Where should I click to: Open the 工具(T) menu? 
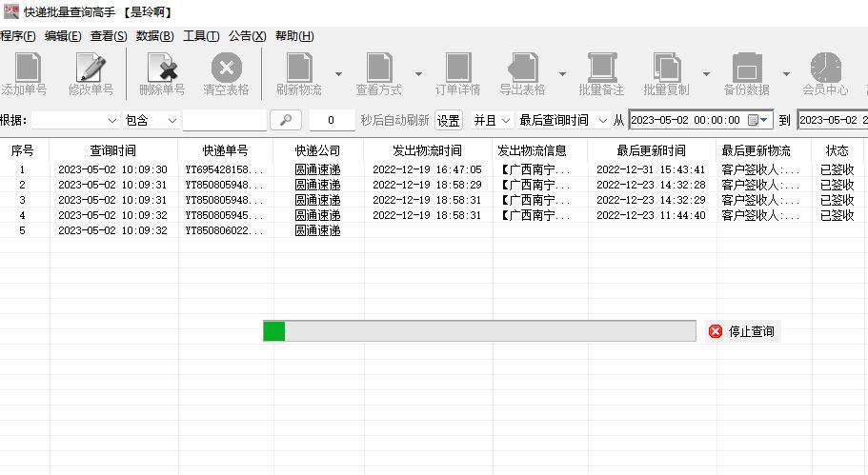click(x=201, y=36)
